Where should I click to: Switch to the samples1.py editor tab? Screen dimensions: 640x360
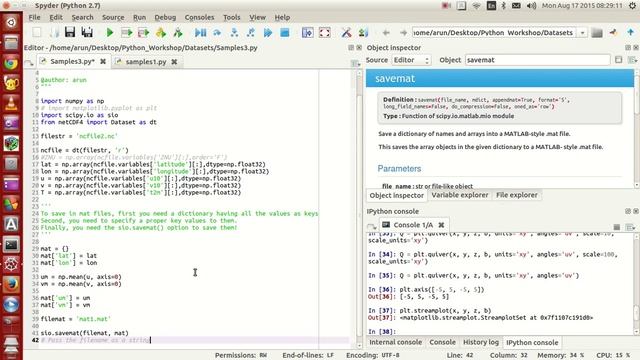click(x=146, y=62)
